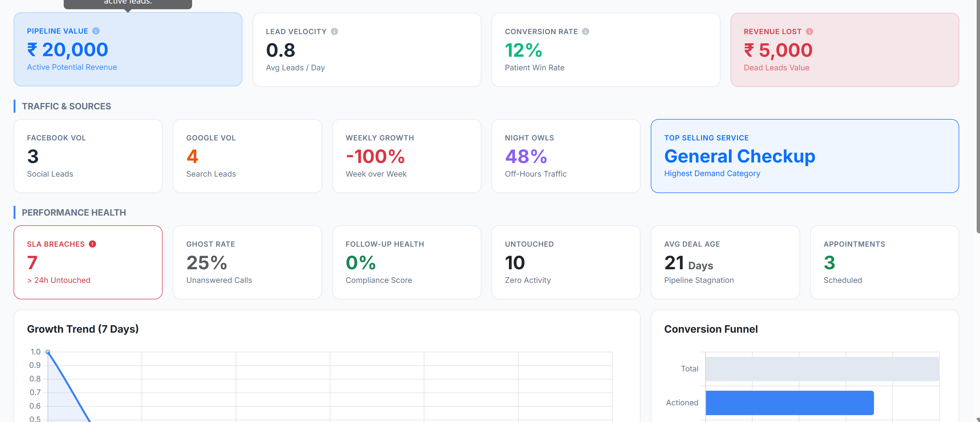980x422 pixels.
Task: Toggle the Top Selling Service highlight card
Action: (805, 156)
